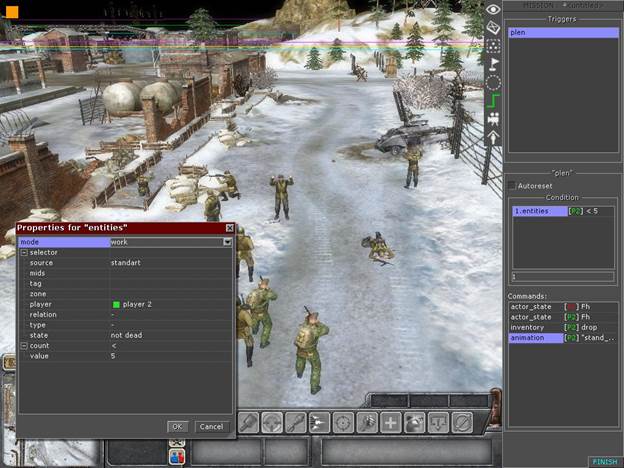Select the green waypoint path icon
Viewport: 624px width, 468px height.
(493, 100)
